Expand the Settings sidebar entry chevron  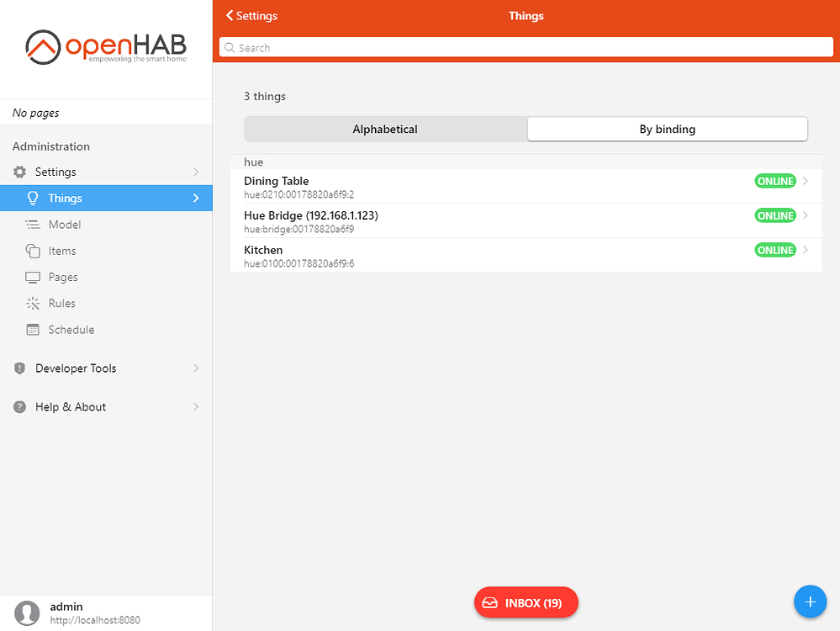coord(196,172)
